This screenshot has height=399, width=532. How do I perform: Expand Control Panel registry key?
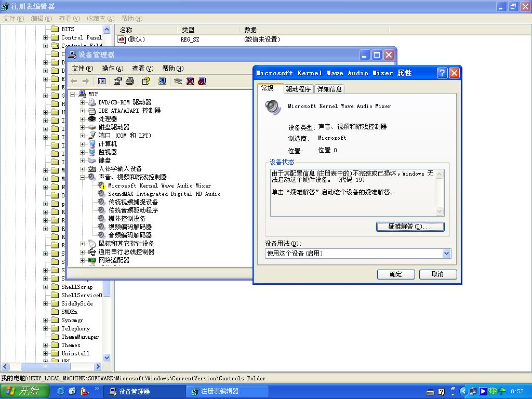(x=46, y=37)
